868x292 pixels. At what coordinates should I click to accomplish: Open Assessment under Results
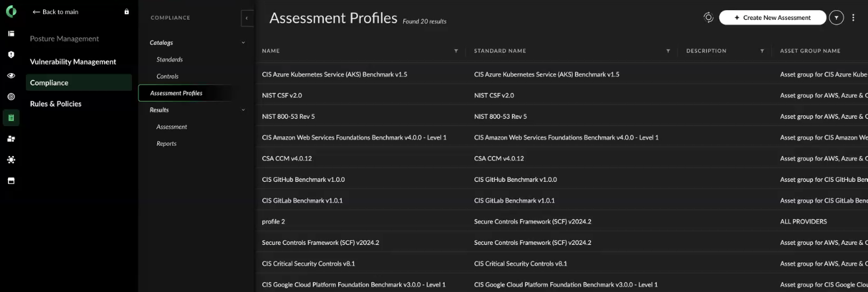point(172,127)
